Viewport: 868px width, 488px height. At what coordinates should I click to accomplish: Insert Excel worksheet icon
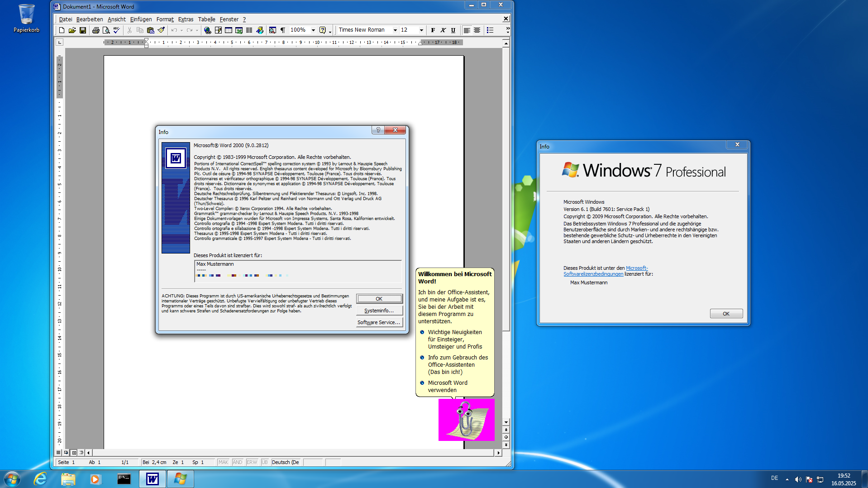pos(239,30)
